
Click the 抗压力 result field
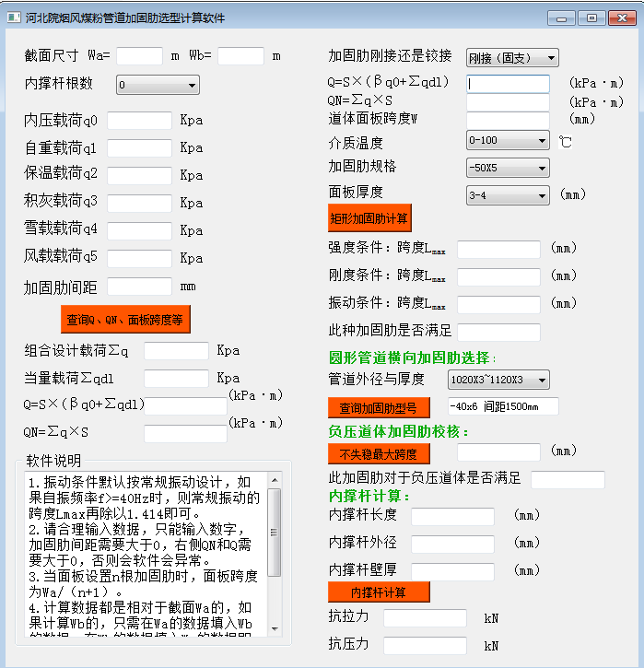(x=425, y=645)
